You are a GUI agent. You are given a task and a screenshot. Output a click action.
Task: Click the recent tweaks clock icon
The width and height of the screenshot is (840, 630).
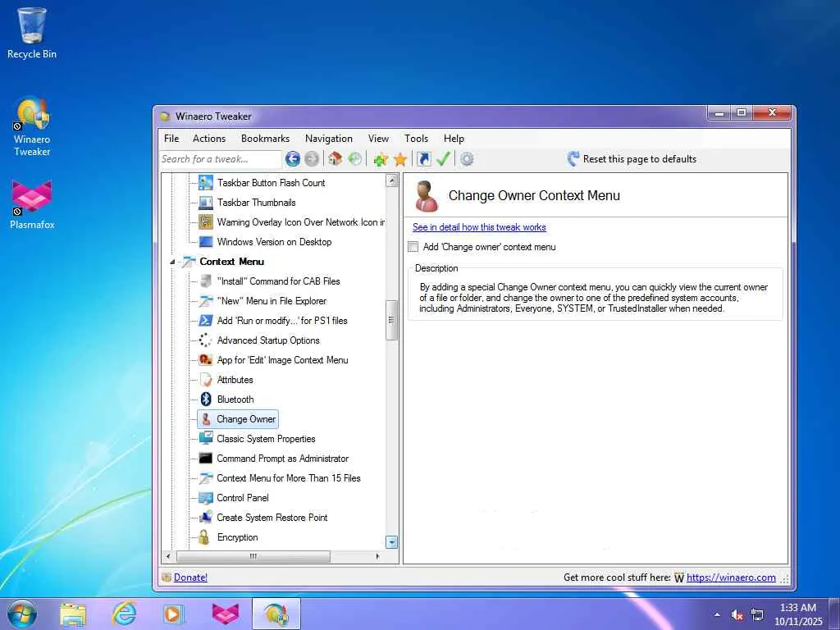click(x=354, y=158)
